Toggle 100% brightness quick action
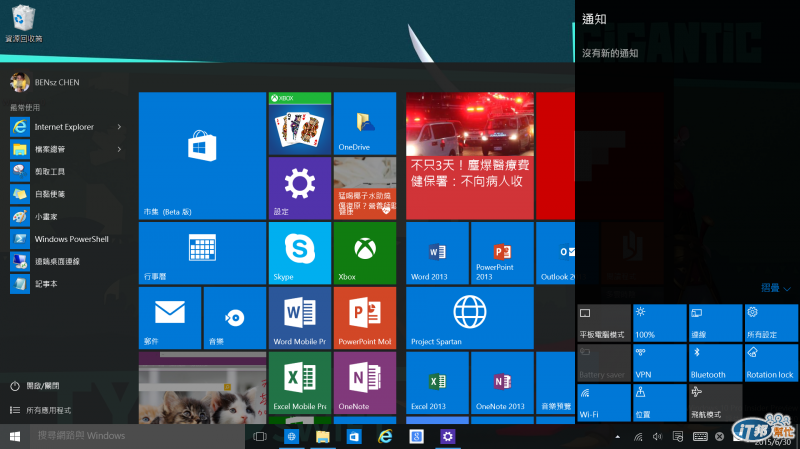This screenshot has height=449, width=800. (x=660, y=322)
